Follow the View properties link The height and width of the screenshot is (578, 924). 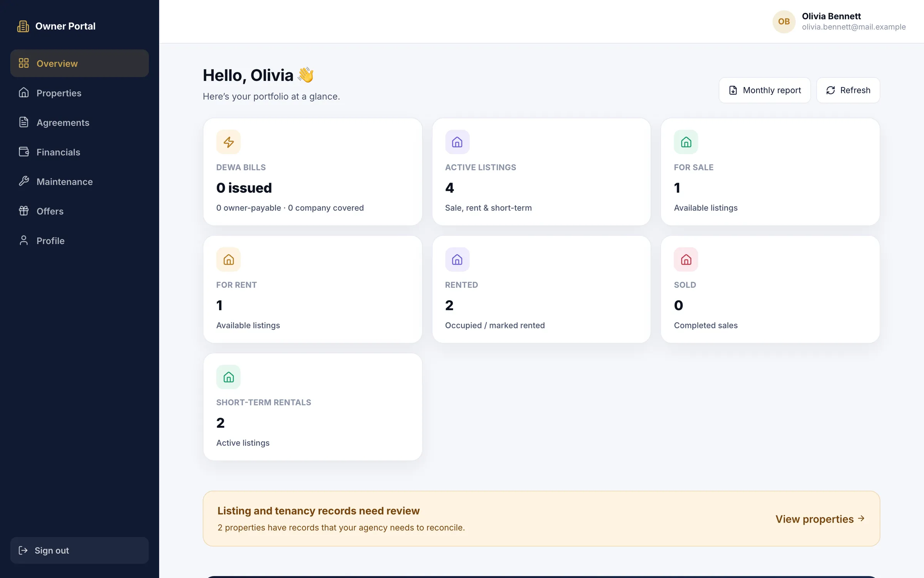(820, 519)
